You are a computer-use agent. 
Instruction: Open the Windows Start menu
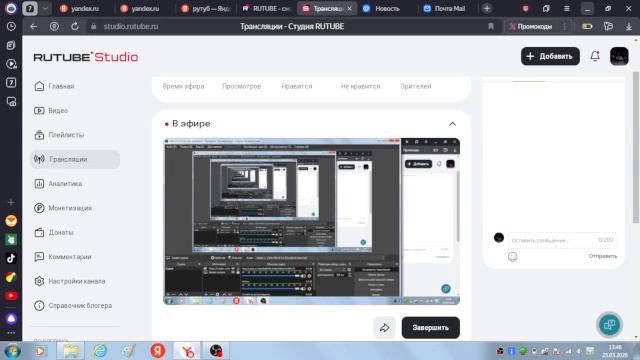[x=12, y=351]
